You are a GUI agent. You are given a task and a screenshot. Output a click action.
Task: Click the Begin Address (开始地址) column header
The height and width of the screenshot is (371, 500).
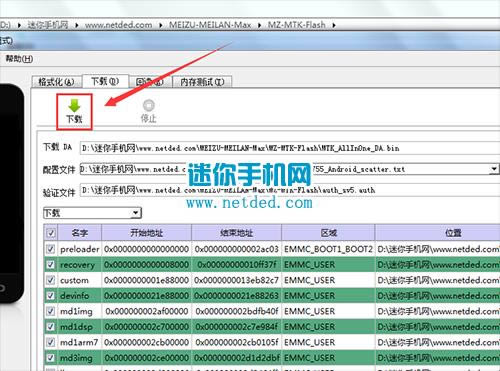pos(147,233)
